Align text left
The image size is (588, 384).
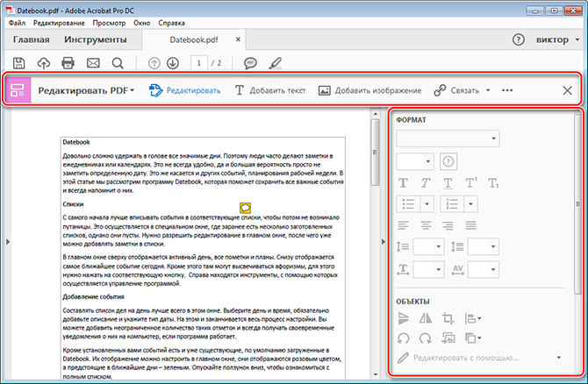pos(404,225)
